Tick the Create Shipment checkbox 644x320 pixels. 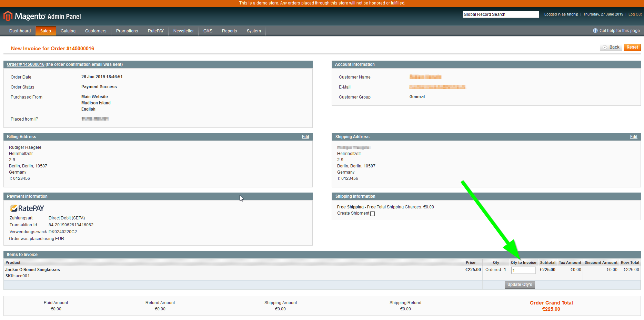click(372, 214)
